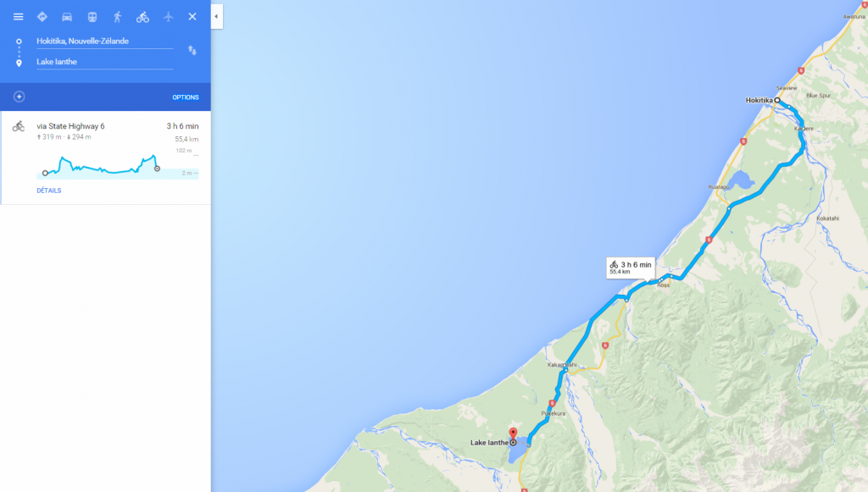Collapse the side panel arrow

(x=216, y=17)
